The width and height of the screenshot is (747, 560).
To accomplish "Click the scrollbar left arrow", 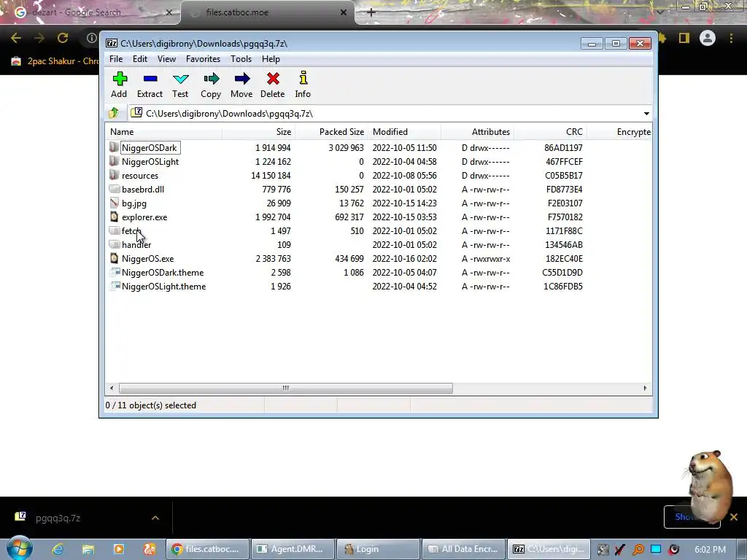I will [112, 388].
